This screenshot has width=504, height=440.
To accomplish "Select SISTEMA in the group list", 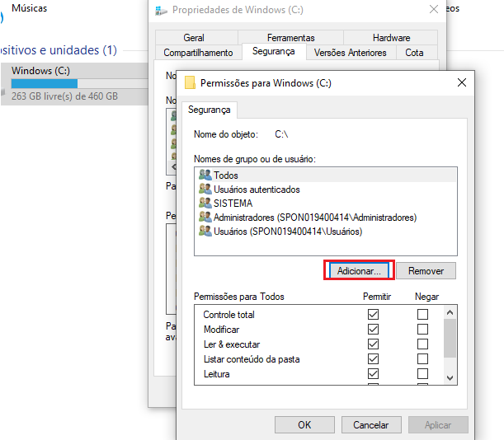I will click(x=326, y=203).
